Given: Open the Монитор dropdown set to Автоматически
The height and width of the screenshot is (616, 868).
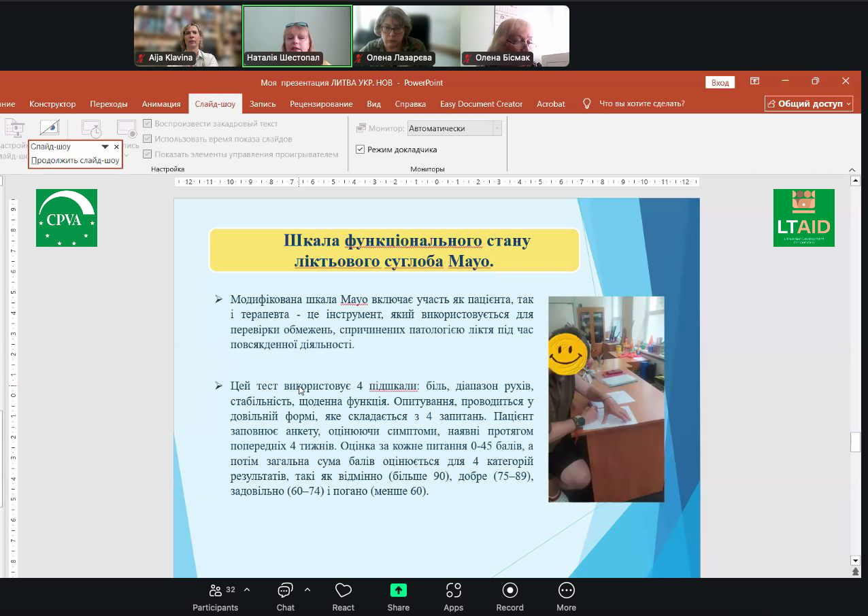Looking at the screenshot, I should 454,128.
